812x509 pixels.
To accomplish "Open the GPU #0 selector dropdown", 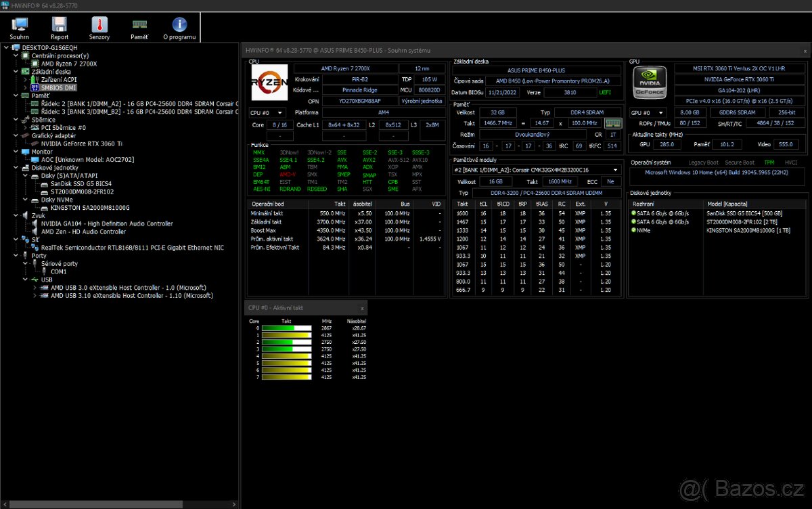I will [x=647, y=113].
